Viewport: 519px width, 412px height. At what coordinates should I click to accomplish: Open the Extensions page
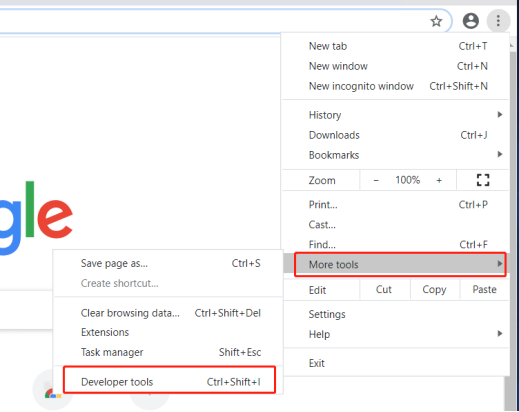(168, 332)
